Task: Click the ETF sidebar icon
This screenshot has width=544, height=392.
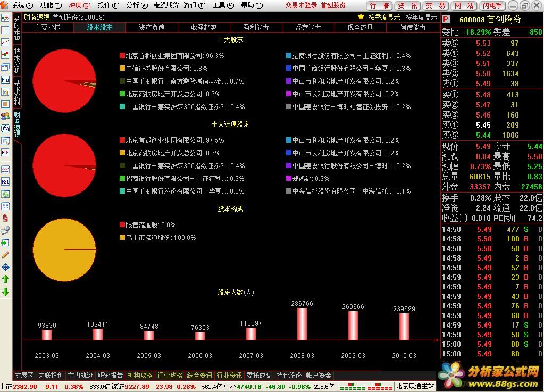Action: 5,153
